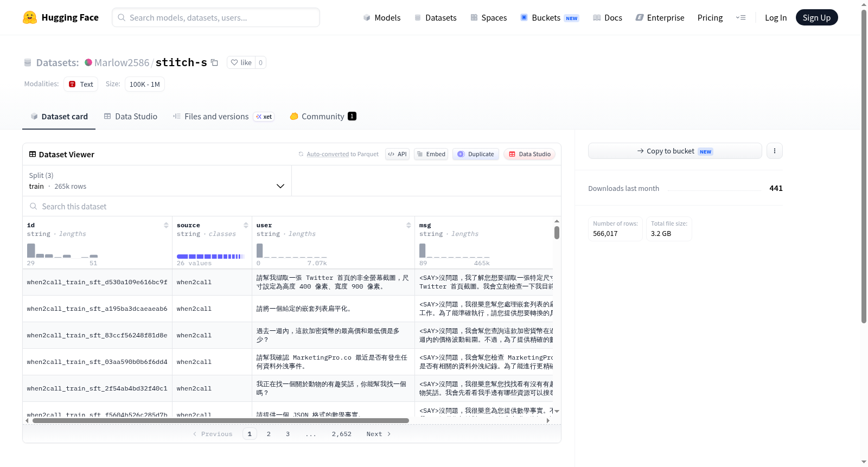The width and height of the screenshot is (868, 467).
Task: Sort the user column
Action: (x=409, y=225)
